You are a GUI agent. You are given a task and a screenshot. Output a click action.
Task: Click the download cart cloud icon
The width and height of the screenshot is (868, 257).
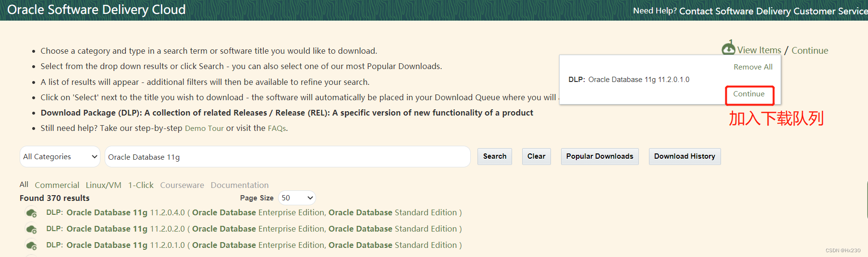tap(728, 48)
